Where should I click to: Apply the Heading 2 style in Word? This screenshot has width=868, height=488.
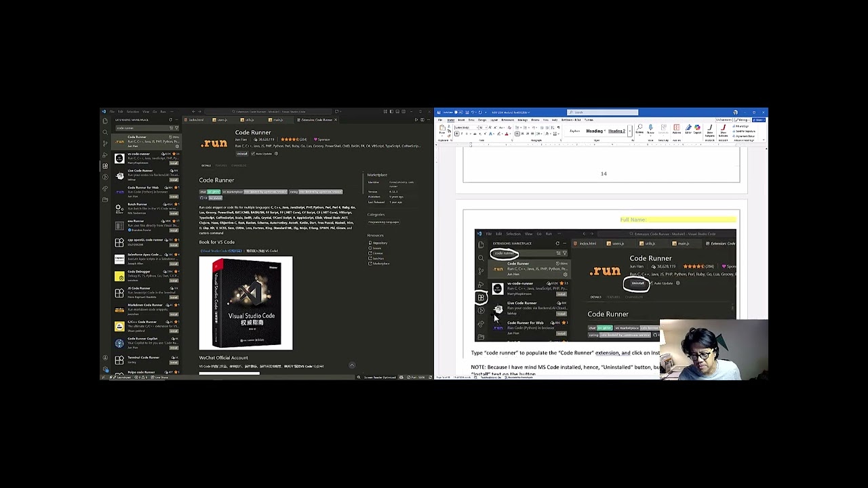click(616, 131)
